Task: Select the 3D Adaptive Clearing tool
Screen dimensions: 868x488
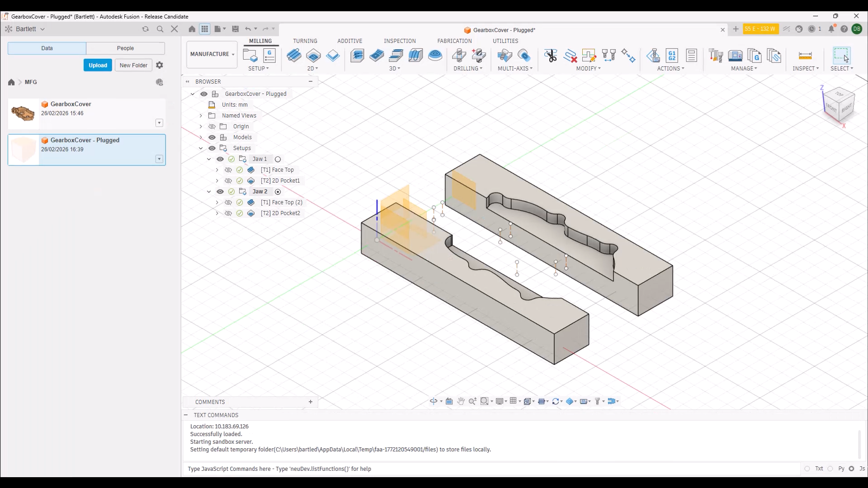Action: [x=357, y=56]
